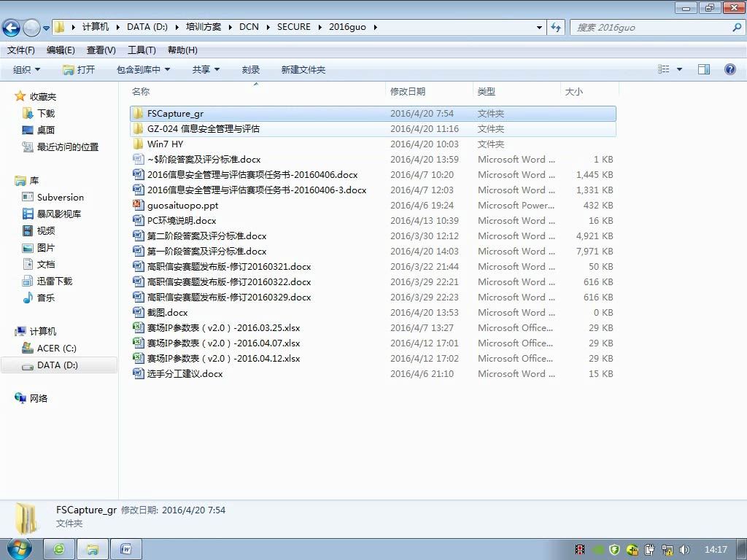747x560 pixels.
Task: Click the 14:17 taskbar clock
Action: 716,550
